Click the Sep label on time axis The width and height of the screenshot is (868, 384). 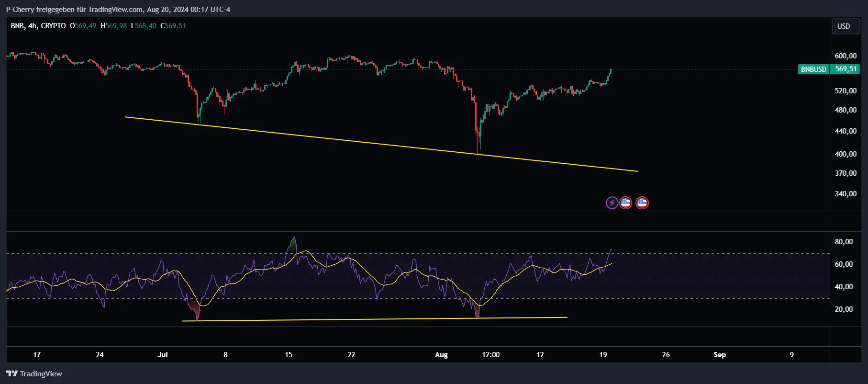pyautogui.click(x=720, y=355)
